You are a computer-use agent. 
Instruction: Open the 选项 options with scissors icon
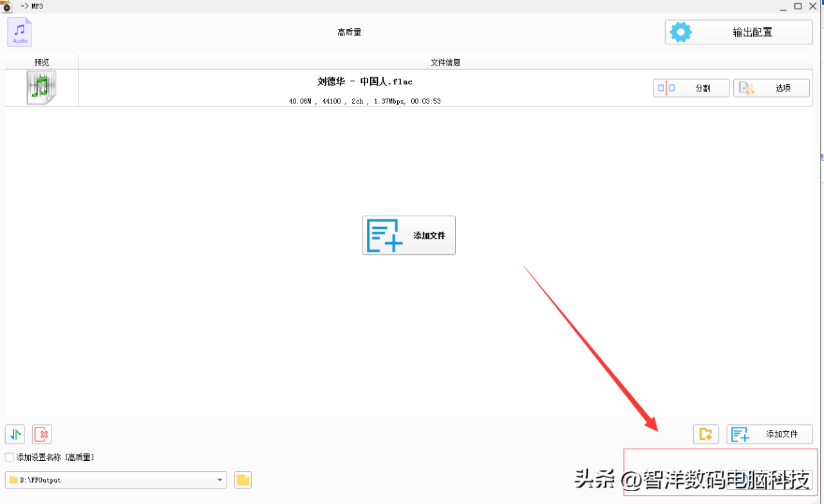(748, 88)
